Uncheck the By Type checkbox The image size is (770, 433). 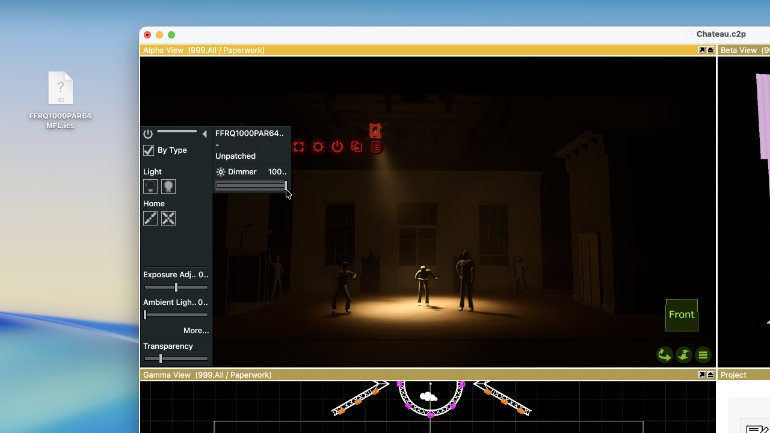[x=149, y=150]
